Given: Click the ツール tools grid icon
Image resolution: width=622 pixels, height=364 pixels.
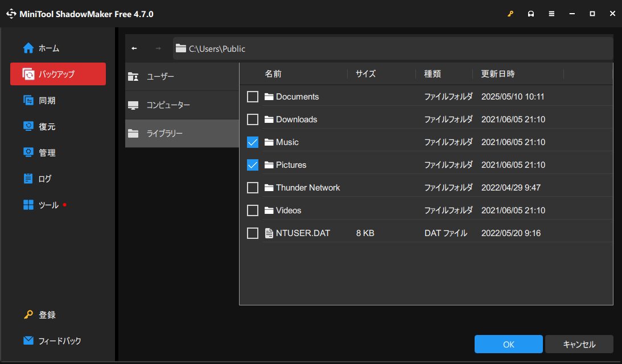Looking at the screenshot, I should tap(28, 205).
